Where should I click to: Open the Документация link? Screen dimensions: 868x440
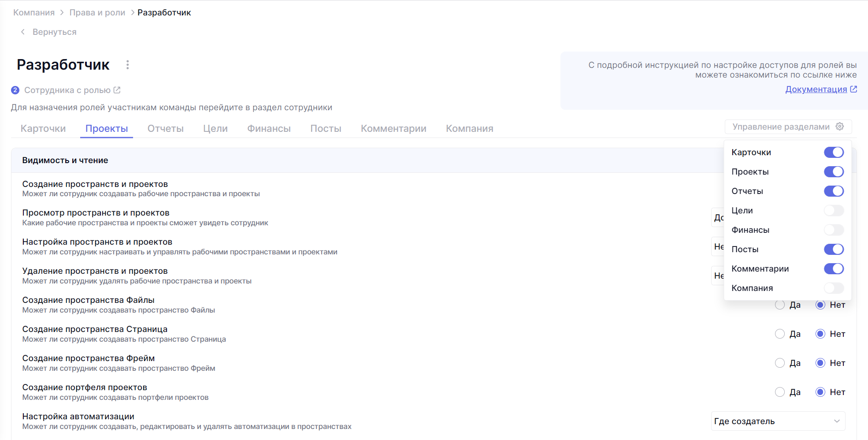point(816,89)
